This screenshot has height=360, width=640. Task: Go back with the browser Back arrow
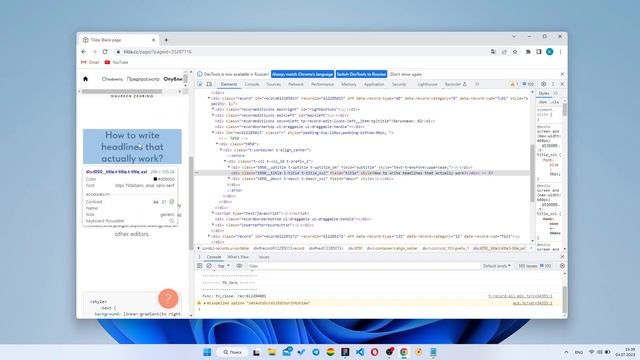[84, 52]
